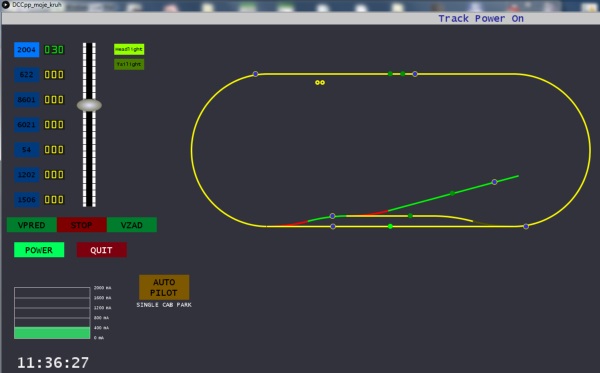Click the yellow double-circle track marker
600x373 pixels.
coord(320,82)
